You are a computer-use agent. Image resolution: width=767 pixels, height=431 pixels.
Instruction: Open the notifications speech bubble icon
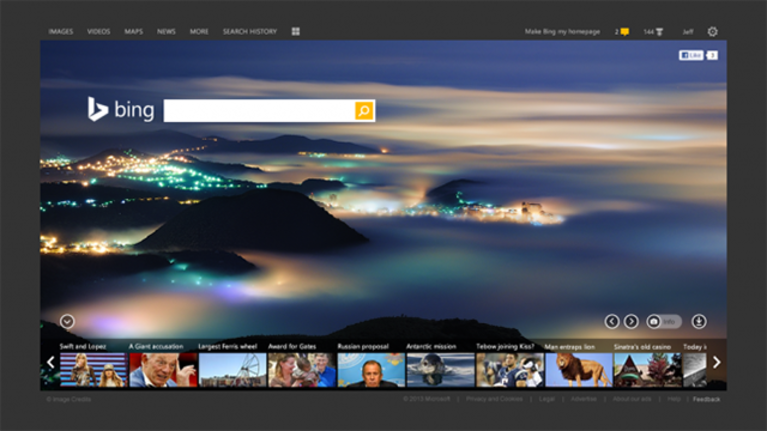tap(625, 32)
